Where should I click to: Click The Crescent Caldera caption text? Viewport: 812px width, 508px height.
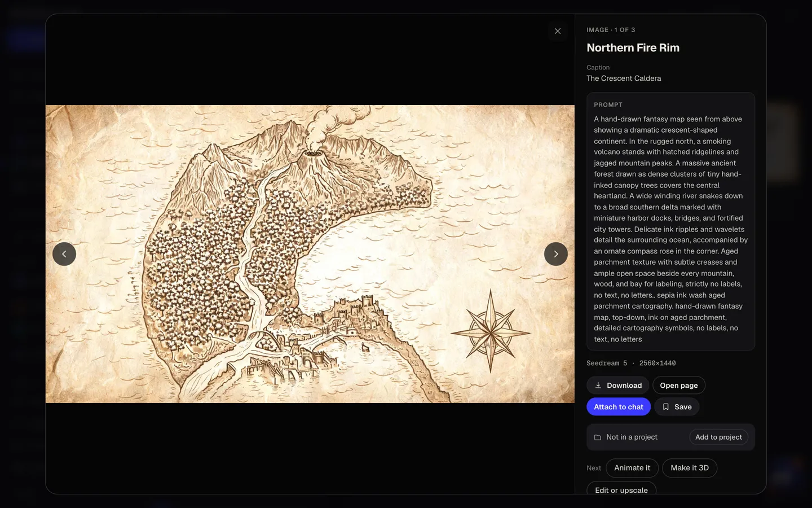click(x=624, y=78)
